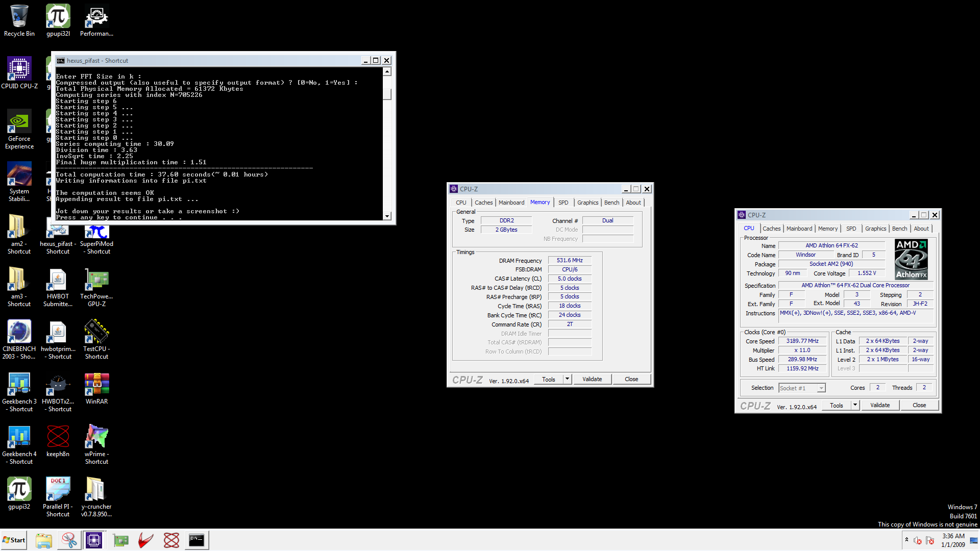Open Mainboard tab in right CPU-Z window
This screenshot has width=980, height=551.
799,229
